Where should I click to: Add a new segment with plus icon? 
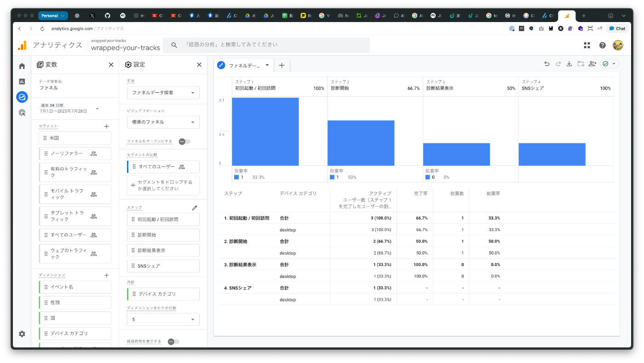[107, 126]
